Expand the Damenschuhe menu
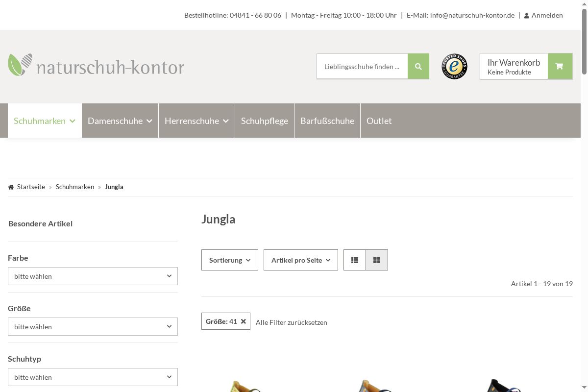The height and width of the screenshot is (392, 588). [120, 121]
